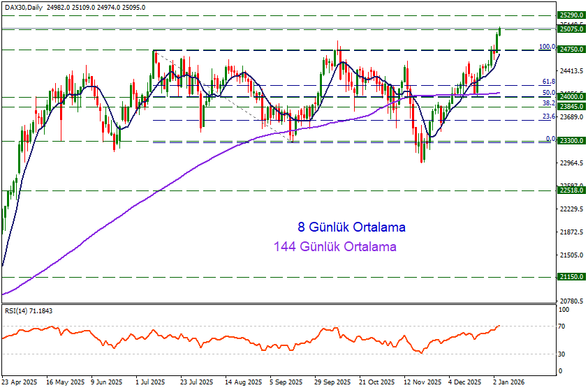This screenshot has width=588, height=390.
Task: Select the 25290.0 resistance price label
Action: [571, 15]
